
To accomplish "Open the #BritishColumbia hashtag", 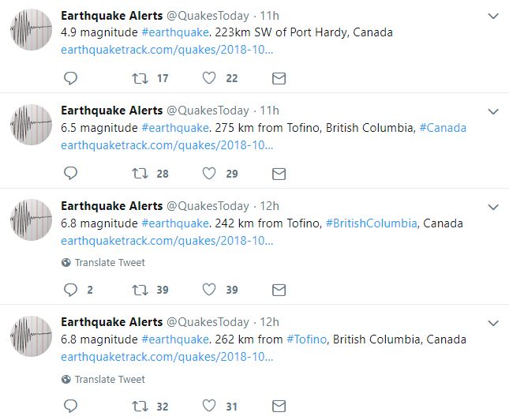I will pos(372,223).
